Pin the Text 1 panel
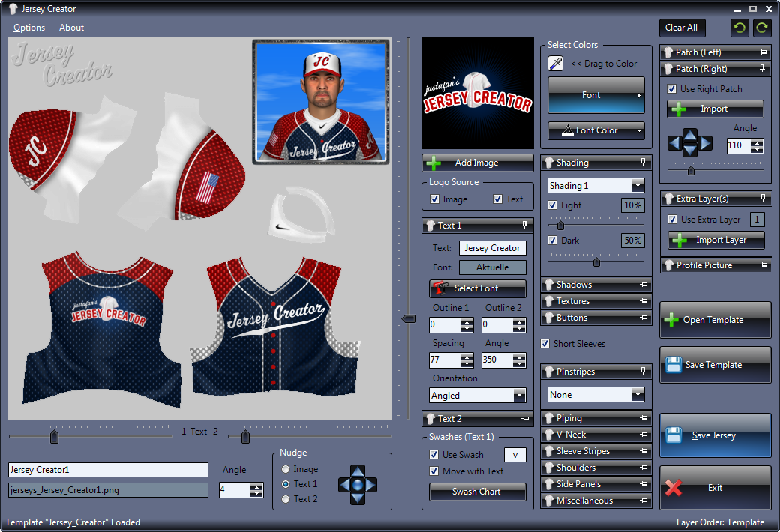The height and width of the screenshot is (532, 780). coord(524,225)
